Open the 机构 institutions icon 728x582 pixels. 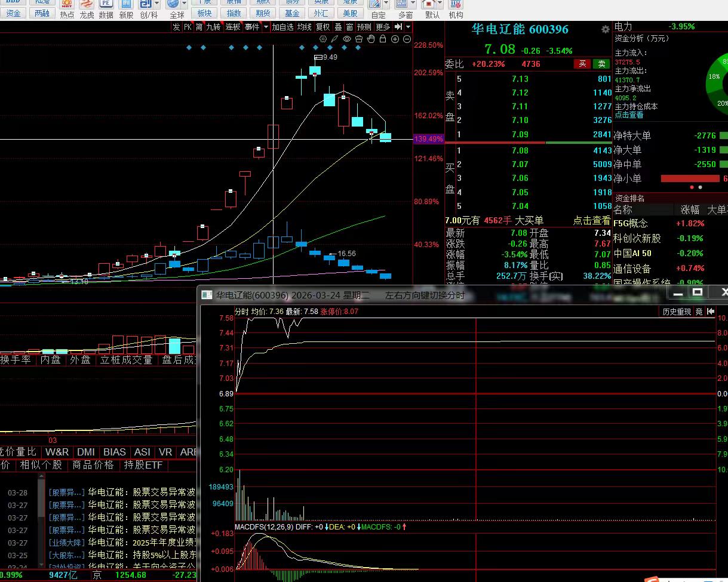(456, 9)
